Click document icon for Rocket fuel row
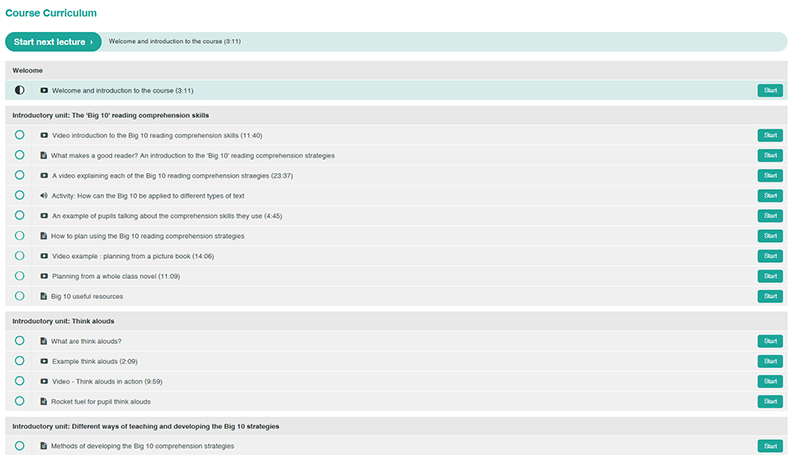 (x=43, y=401)
